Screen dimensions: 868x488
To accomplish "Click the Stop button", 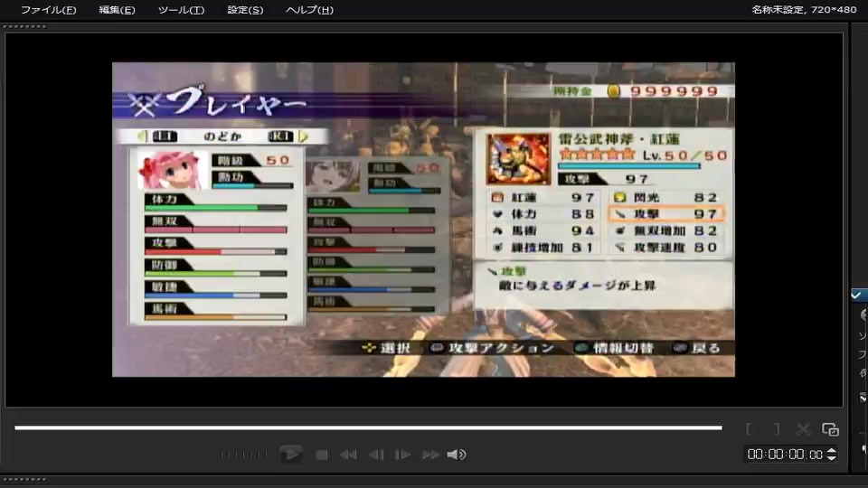I will pyautogui.click(x=322, y=455).
